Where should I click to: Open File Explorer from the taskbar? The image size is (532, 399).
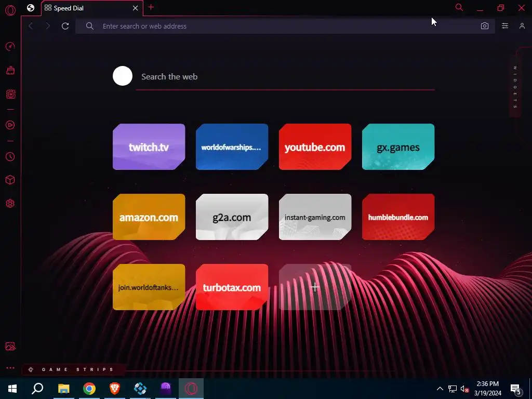pyautogui.click(x=63, y=389)
